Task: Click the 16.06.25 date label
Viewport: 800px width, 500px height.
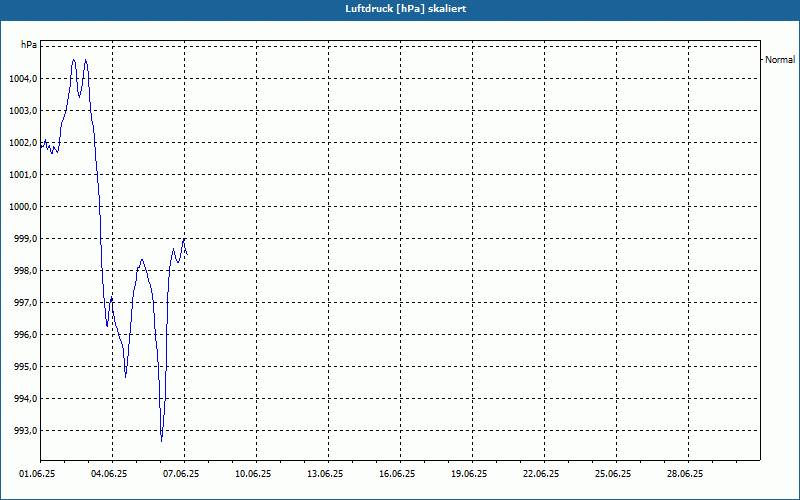Action: 397,474
